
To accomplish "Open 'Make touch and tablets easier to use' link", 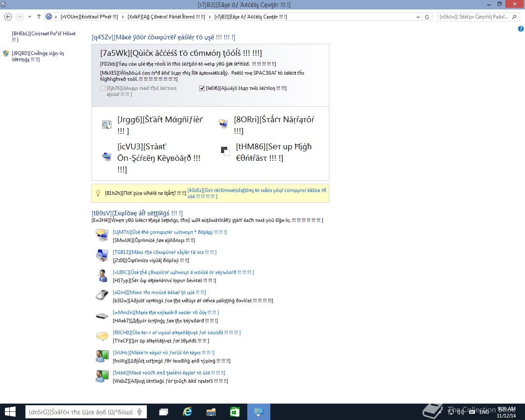I will [x=169, y=372].
